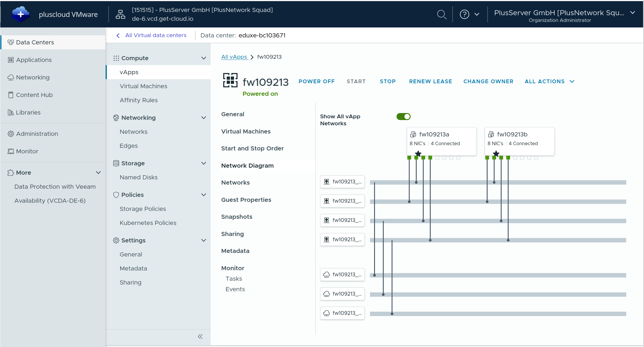Image resolution: width=644 pixels, height=347 pixels.
Task: Click the Administration gear icon
Action: [11, 134]
